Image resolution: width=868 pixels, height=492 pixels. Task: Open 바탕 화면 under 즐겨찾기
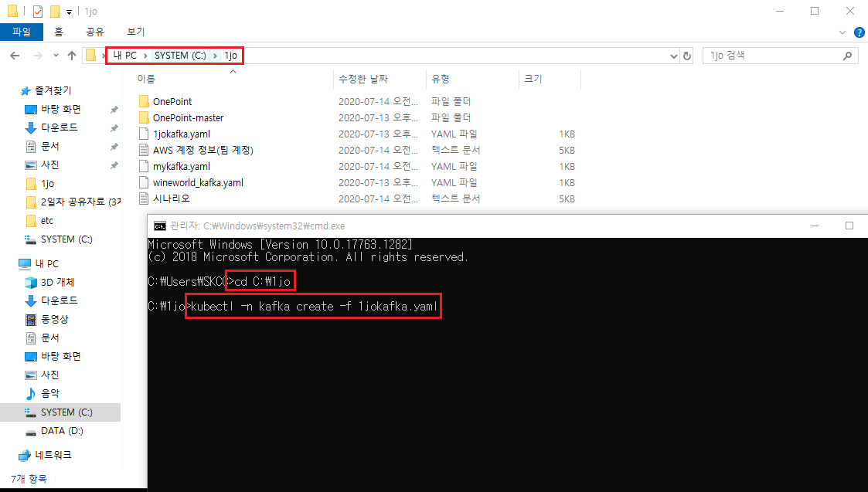[60, 109]
